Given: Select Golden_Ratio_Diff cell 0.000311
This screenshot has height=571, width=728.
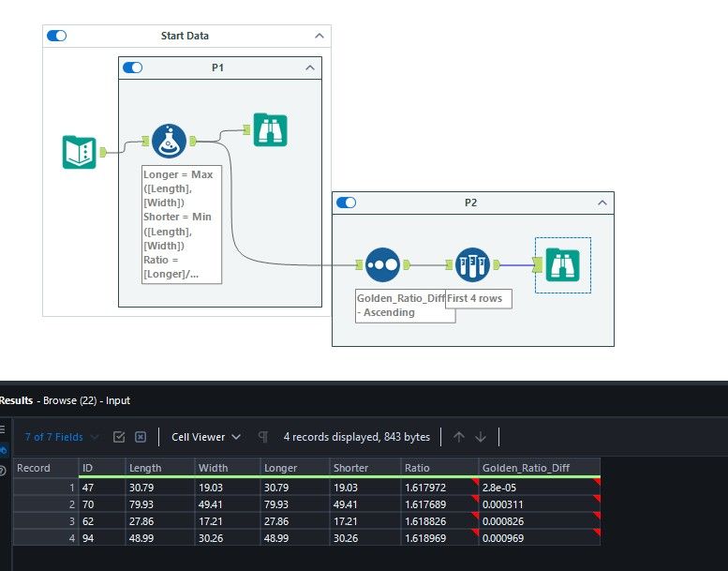Looking at the screenshot, I should (540, 504).
